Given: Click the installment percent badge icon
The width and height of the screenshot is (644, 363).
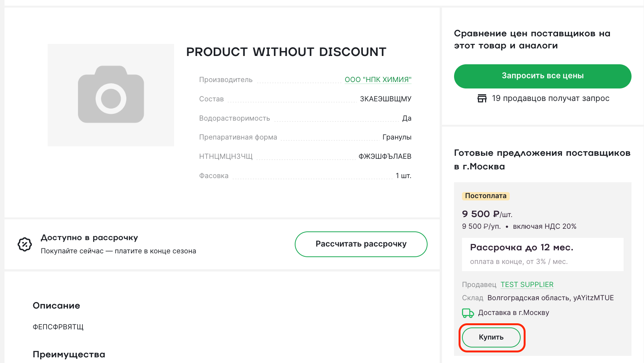Looking at the screenshot, I should [x=25, y=244].
